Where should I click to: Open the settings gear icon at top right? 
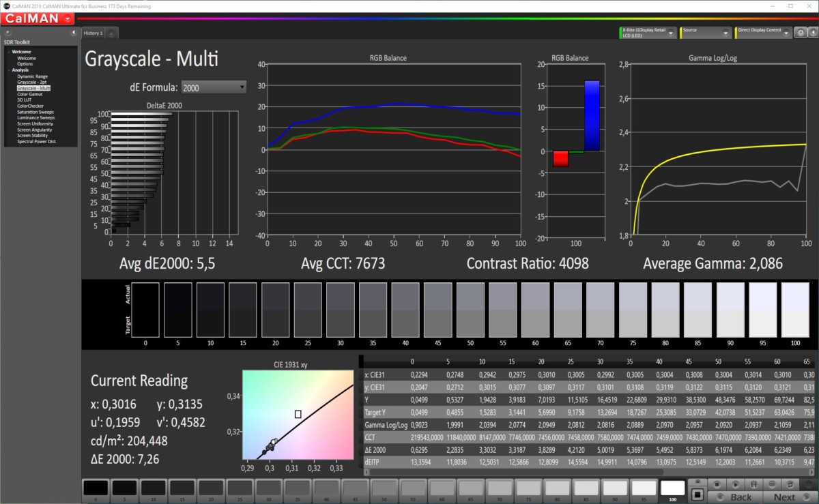tap(801, 33)
